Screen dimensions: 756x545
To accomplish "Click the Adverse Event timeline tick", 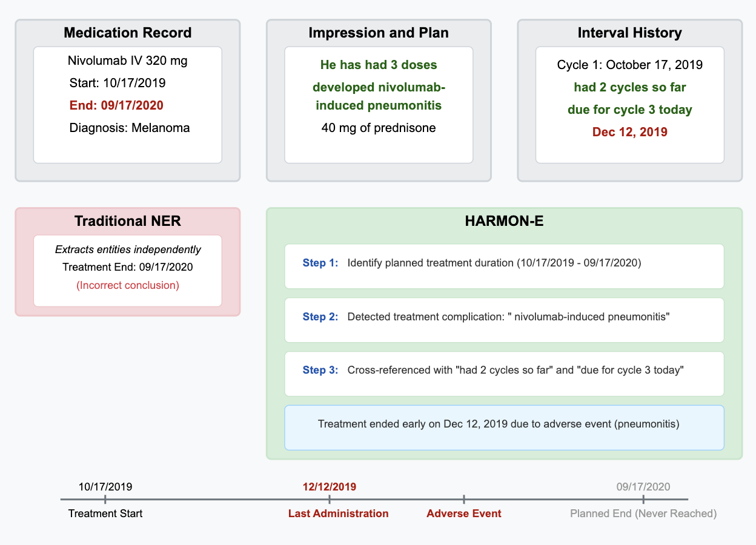I will click(464, 500).
